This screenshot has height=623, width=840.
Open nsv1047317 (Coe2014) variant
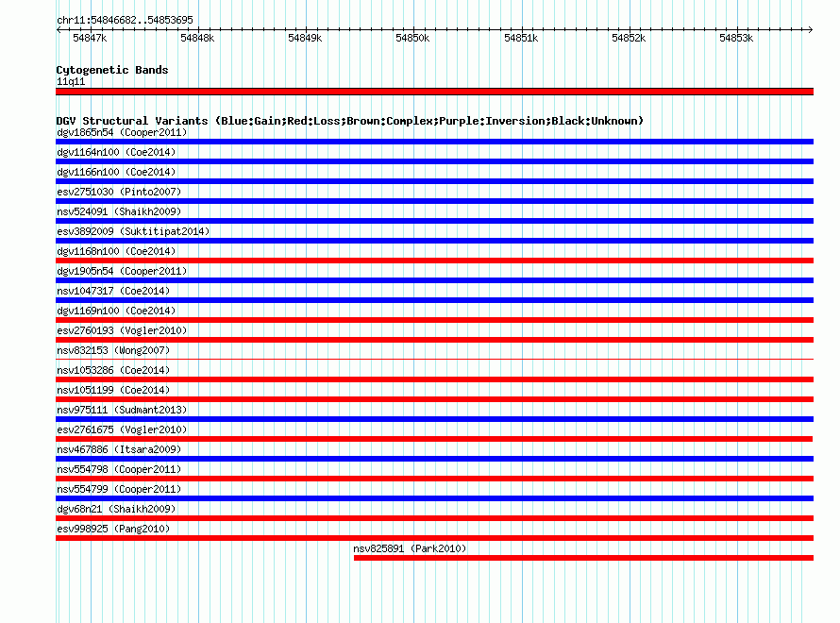(113, 291)
